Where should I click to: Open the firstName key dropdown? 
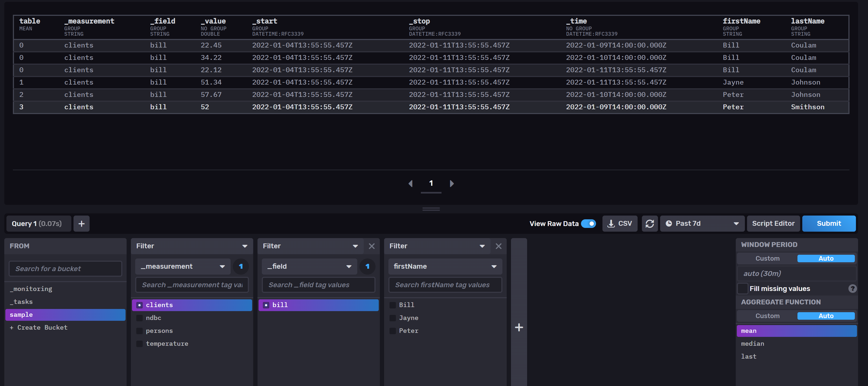click(x=445, y=266)
